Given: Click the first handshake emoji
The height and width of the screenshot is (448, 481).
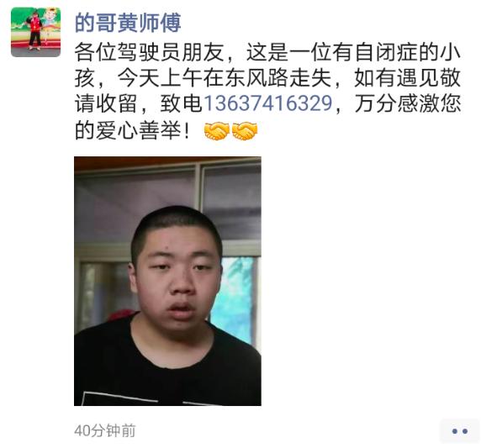Looking at the screenshot, I should click(x=217, y=131).
